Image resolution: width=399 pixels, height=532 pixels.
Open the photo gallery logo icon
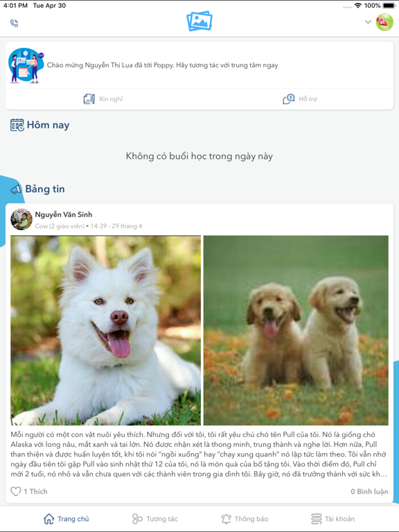tap(199, 21)
